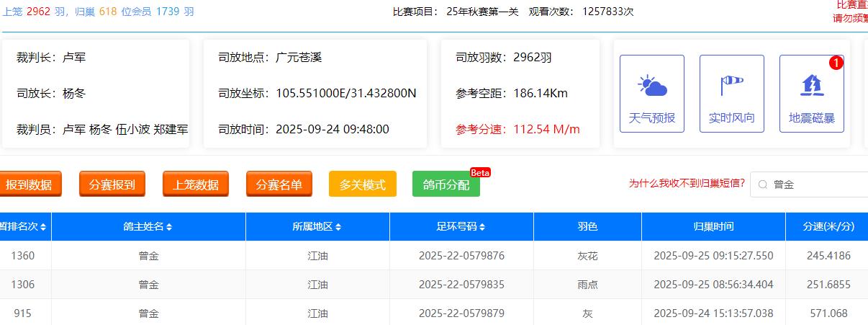Screen dimensions: 868x325
Task: Sort by 鸽主姓名 column arrows
Action: coord(168,227)
